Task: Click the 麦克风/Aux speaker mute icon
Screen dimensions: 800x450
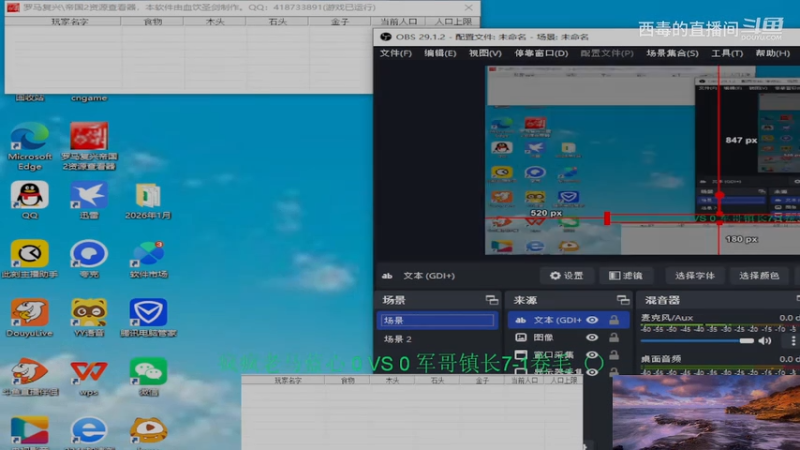Action: pos(764,341)
